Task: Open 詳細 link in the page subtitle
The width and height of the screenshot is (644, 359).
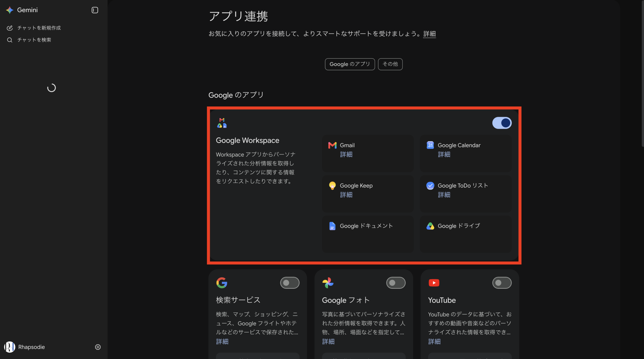Action: 429,34
